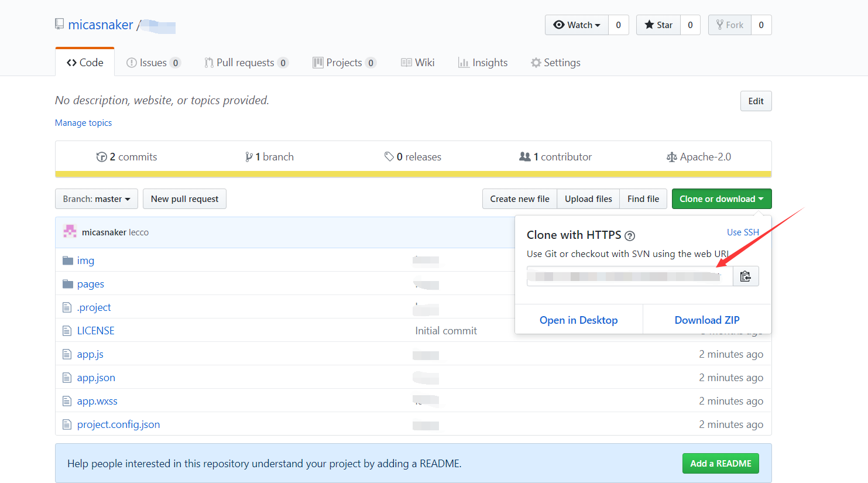
Task: View the 2 commits history
Action: tap(126, 157)
